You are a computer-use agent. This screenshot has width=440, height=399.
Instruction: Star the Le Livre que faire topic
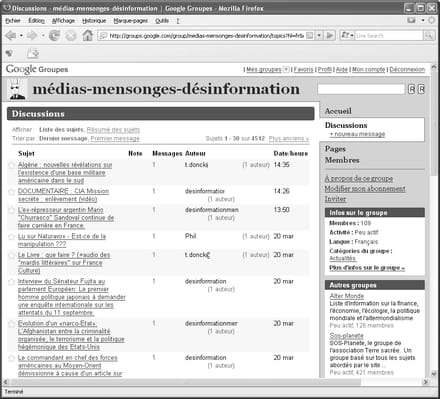12,255
